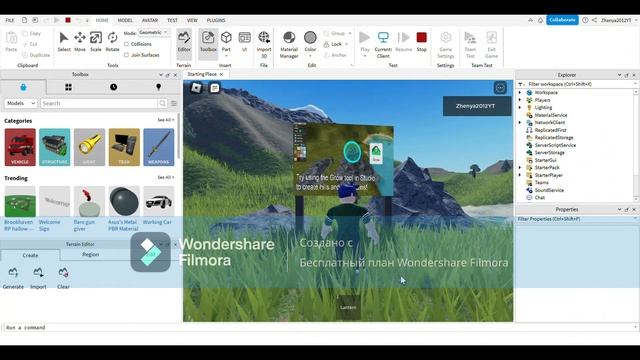Expand the StarterPlayer tree node

pos(520,175)
